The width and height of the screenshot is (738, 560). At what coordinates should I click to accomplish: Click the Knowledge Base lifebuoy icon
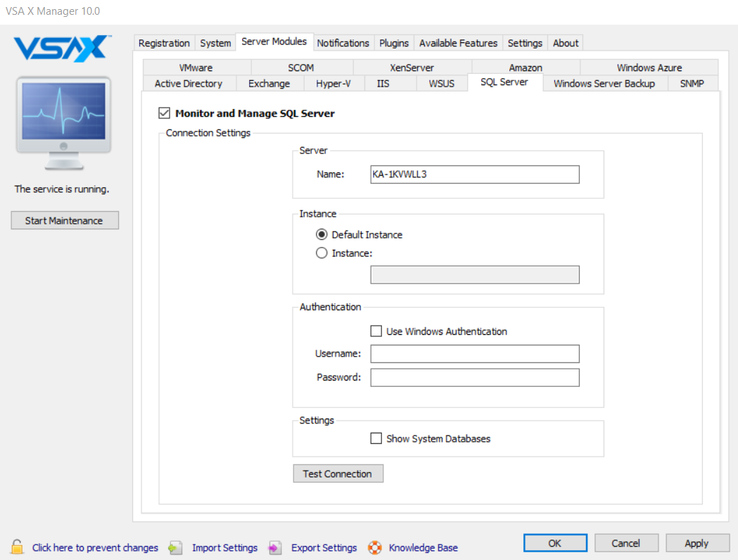click(x=375, y=547)
